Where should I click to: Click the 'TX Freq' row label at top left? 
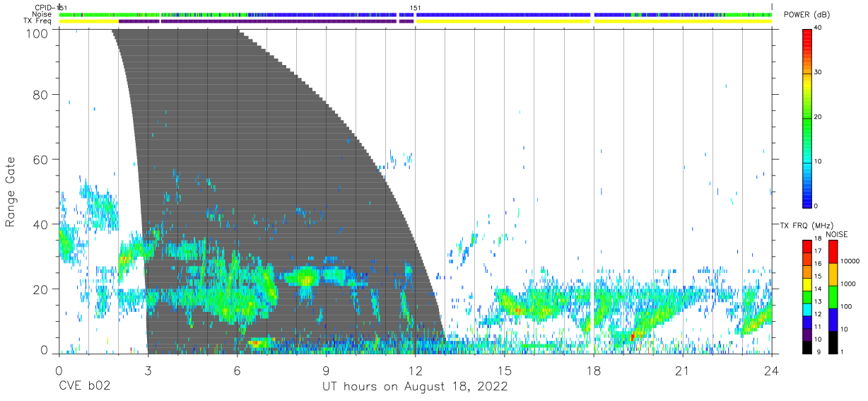38,21
